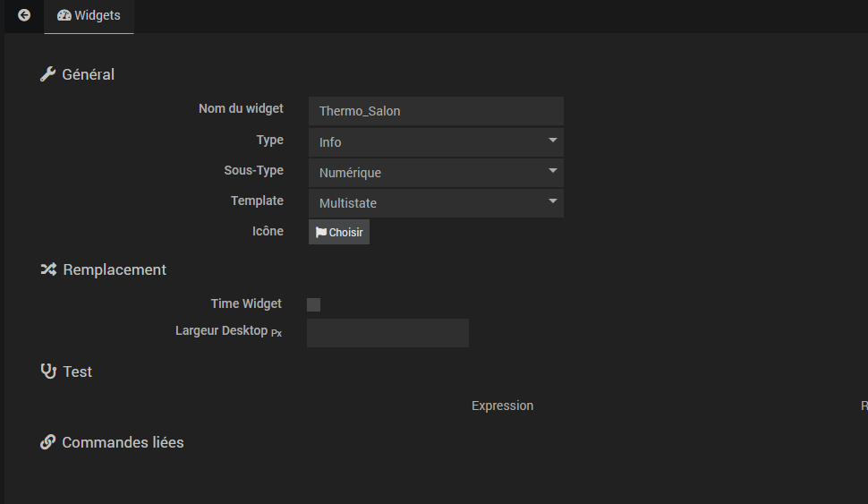This screenshot has width=868, height=504.
Task: Click the Remplacement section heading text
Action: click(115, 269)
